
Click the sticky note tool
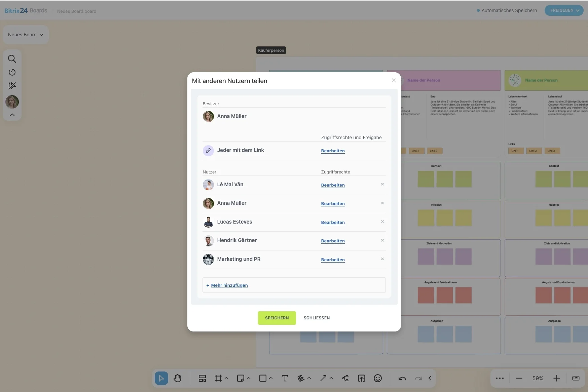[241, 378]
